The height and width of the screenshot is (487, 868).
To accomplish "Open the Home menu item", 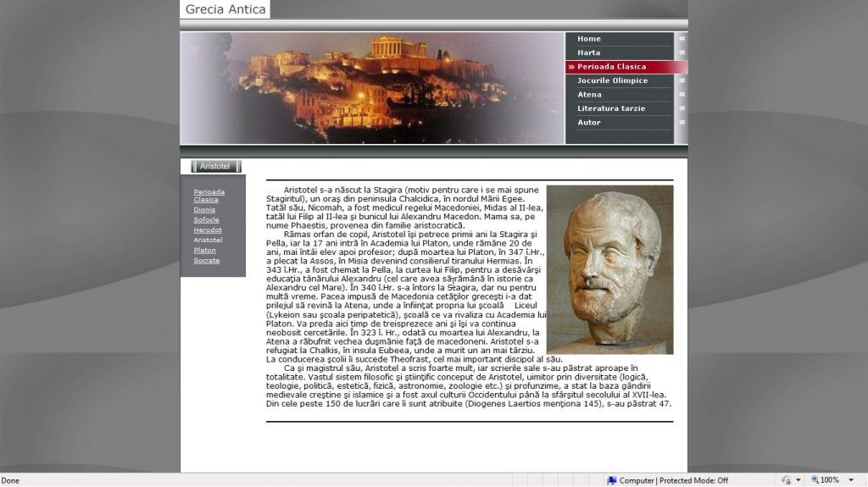I will (x=589, y=39).
